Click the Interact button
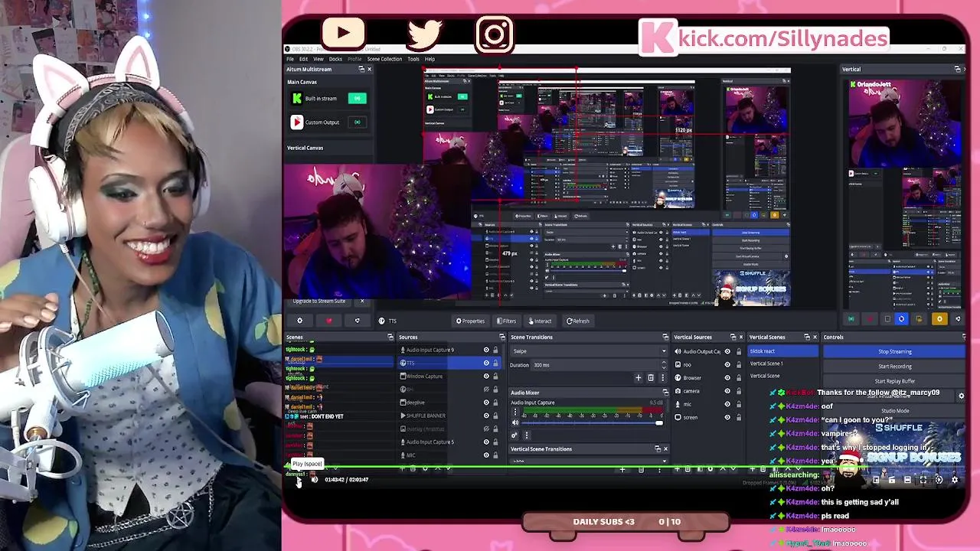This screenshot has height=551, width=980. point(540,321)
